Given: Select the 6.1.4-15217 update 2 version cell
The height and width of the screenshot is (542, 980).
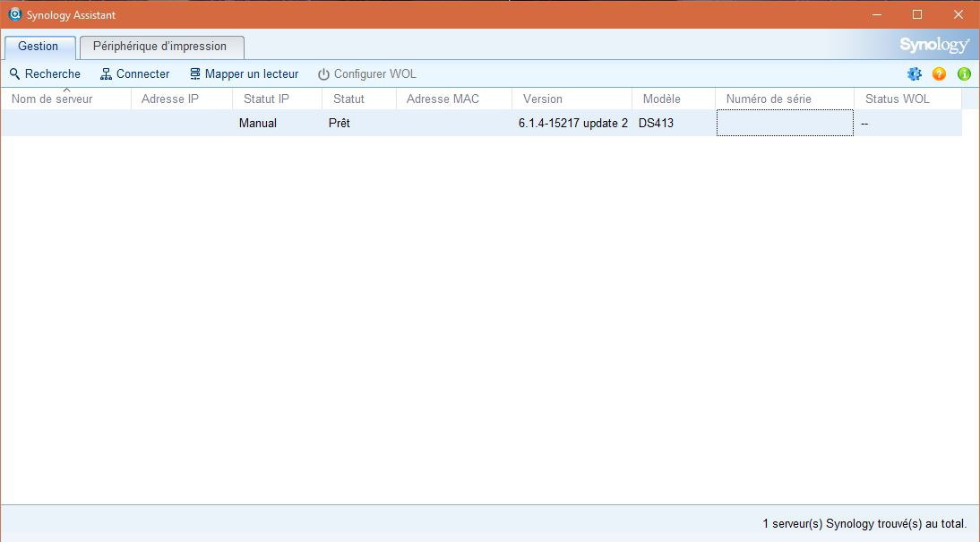Looking at the screenshot, I should pos(573,123).
